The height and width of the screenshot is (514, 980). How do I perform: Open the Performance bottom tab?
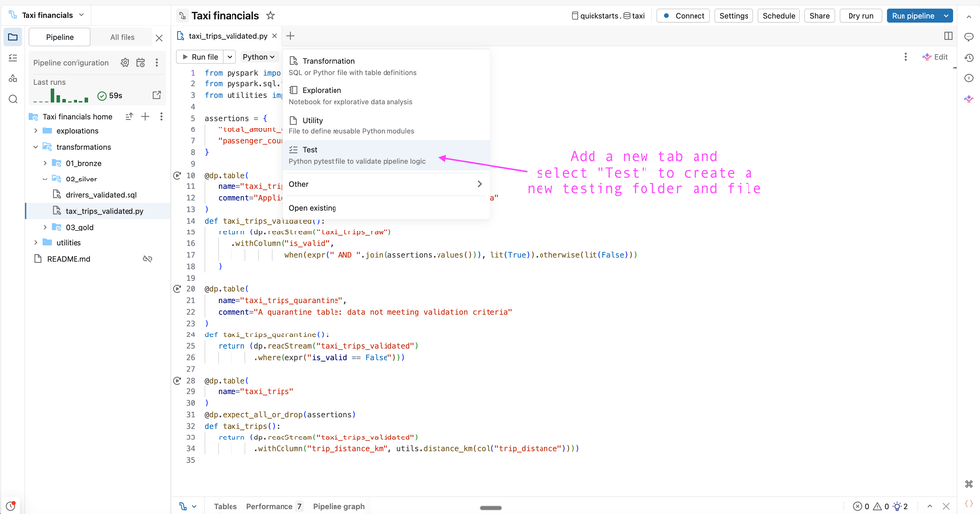pos(274,506)
